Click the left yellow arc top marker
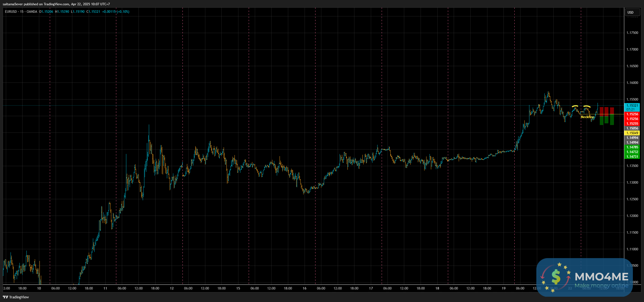 click(575, 106)
